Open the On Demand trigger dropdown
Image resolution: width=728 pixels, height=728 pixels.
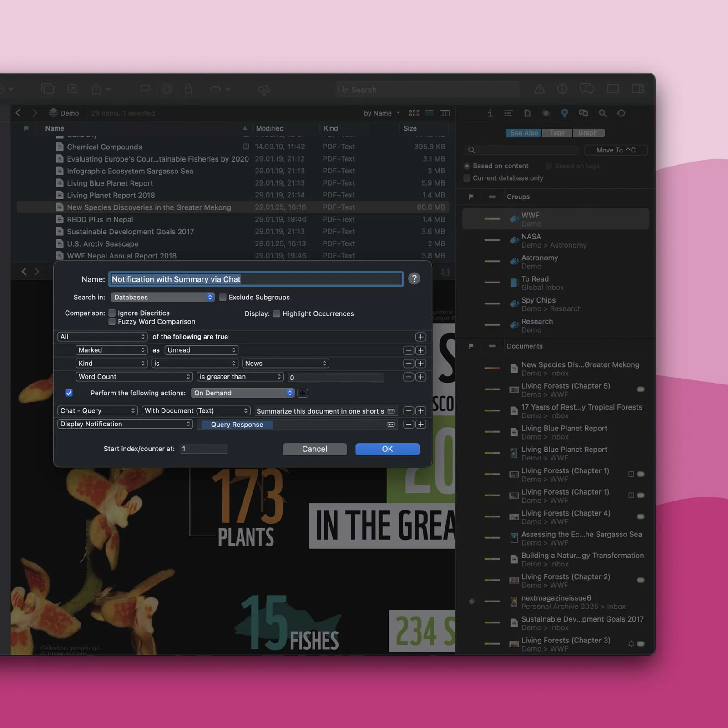click(243, 393)
